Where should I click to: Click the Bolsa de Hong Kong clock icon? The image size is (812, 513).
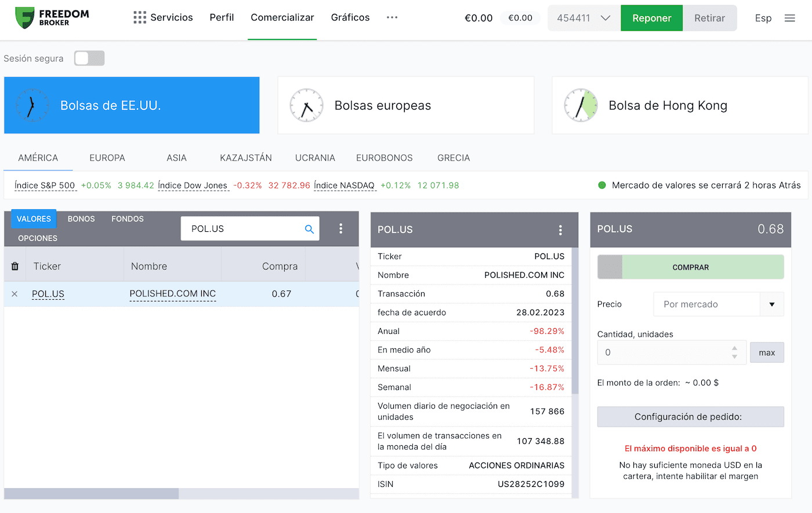click(581, 105)
